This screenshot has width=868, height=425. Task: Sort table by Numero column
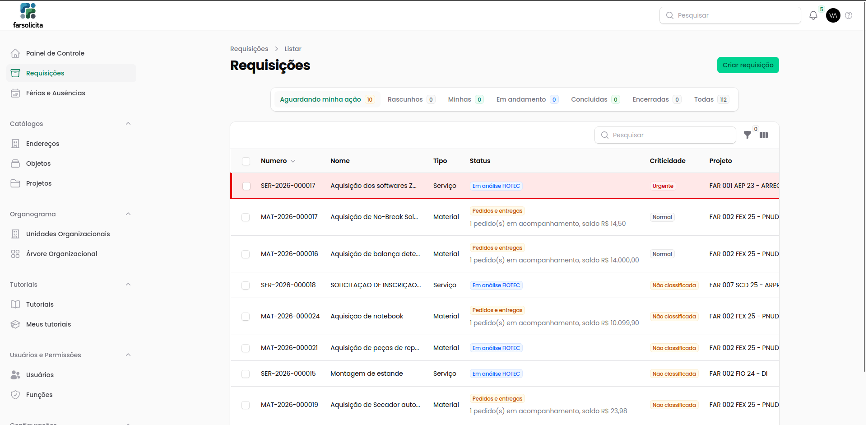tap(278, 161)
